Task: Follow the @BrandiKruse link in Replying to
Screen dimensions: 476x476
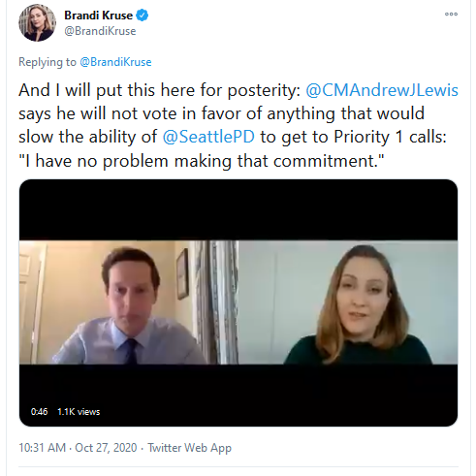Action: click(115, 62)
